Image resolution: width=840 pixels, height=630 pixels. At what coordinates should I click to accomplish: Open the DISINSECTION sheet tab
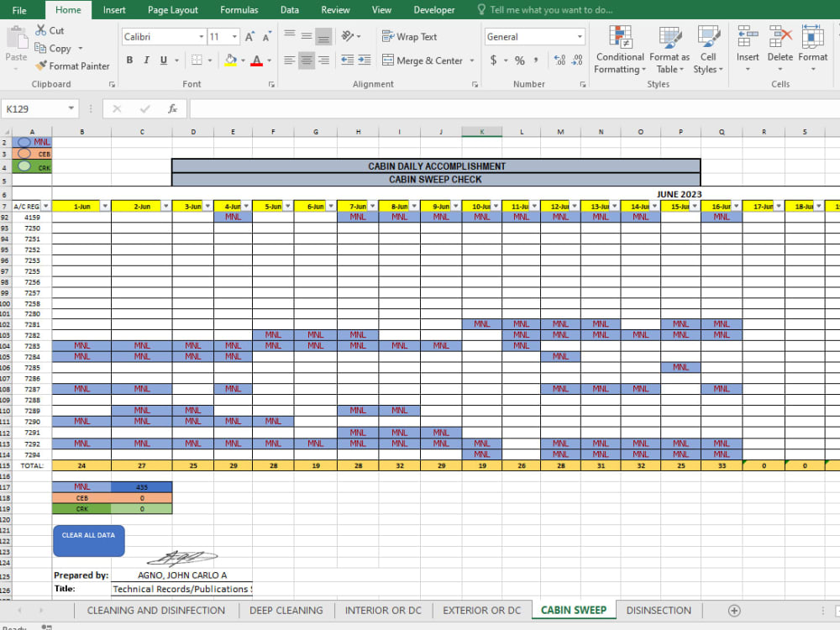pyautogui.click(x=659, y=611)
